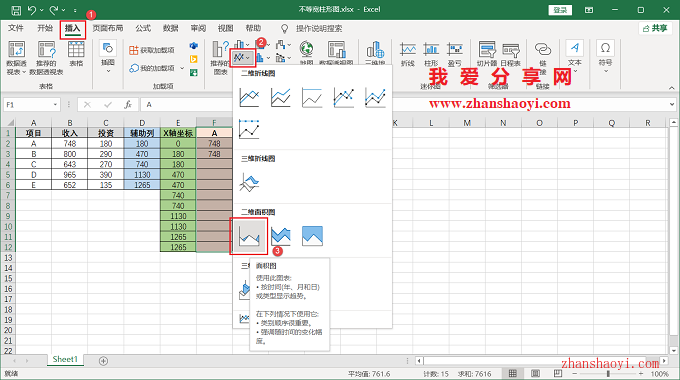Click the Timeline (日程表) icon
The image size is (680, 380).
pyautogui.click(x=510, y=54)
